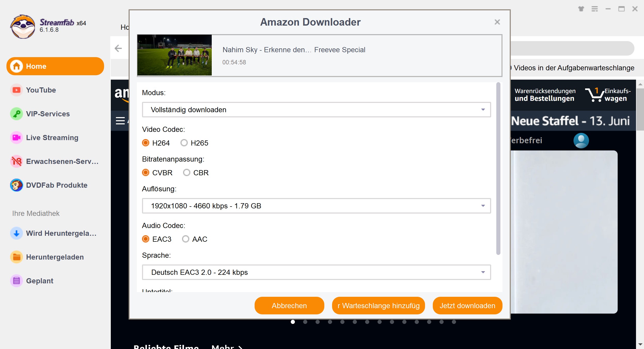
Task: Click the scroll up arrow on webpage
Action: [640, 84]
